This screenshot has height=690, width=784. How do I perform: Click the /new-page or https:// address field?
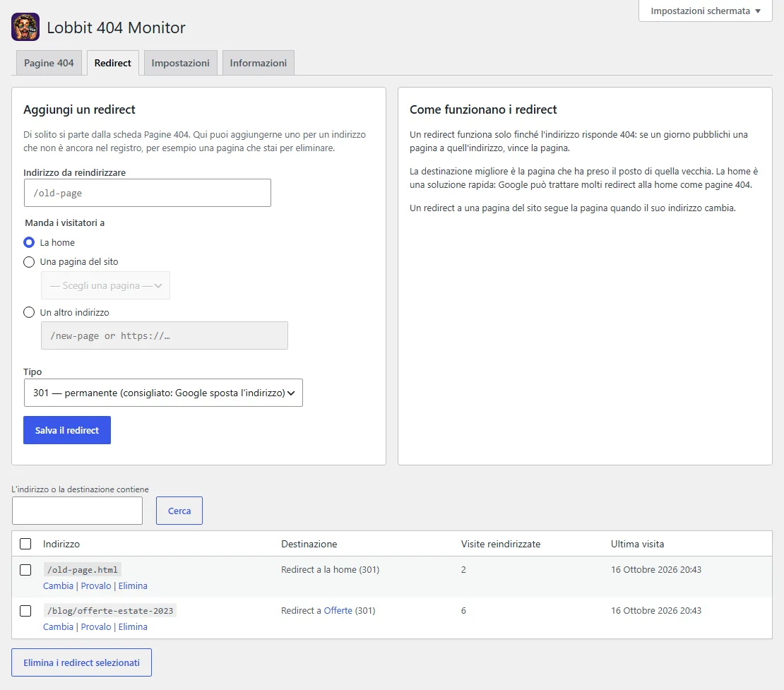coord(165,335)
